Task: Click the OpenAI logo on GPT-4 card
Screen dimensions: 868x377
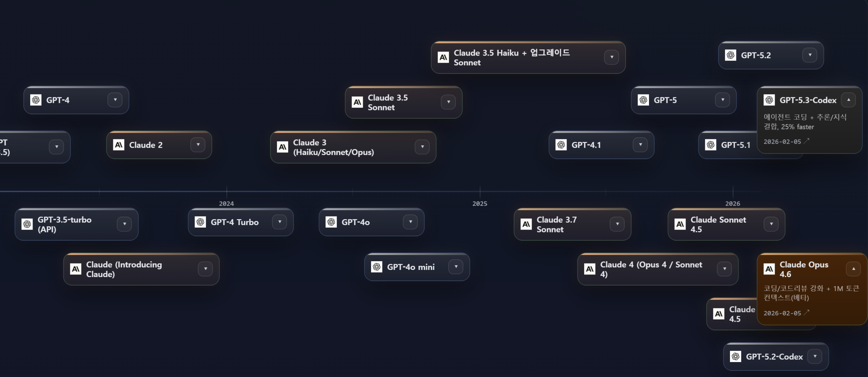Action: [x=36, y=100]
